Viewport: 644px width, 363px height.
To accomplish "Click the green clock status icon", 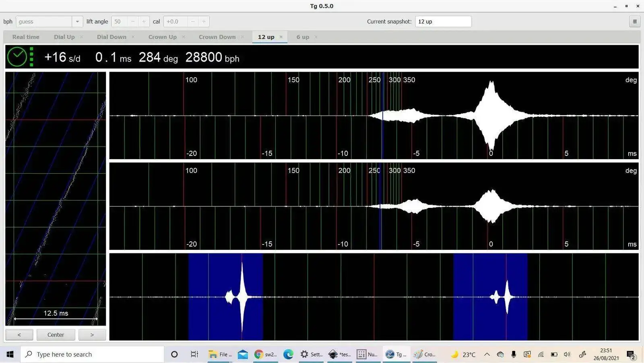I will pos(17,57).
